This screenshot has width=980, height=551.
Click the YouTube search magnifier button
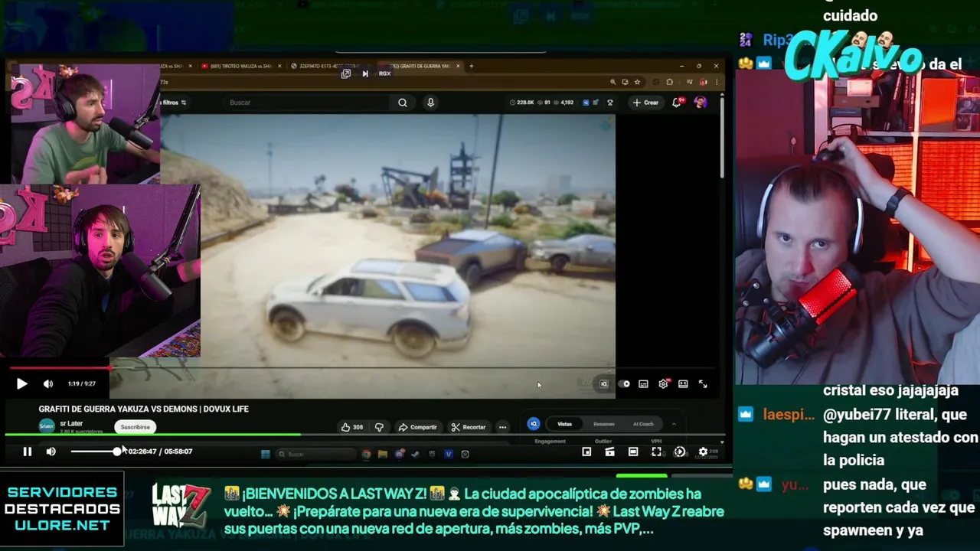click(x=403, y=103)
